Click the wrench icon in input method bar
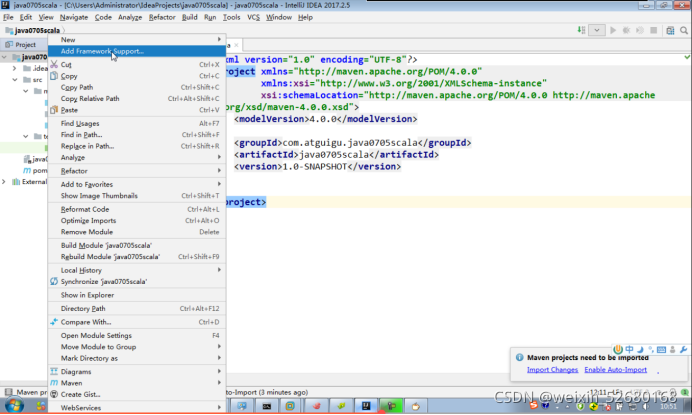 pyautogui.click(x=684, y=349)
